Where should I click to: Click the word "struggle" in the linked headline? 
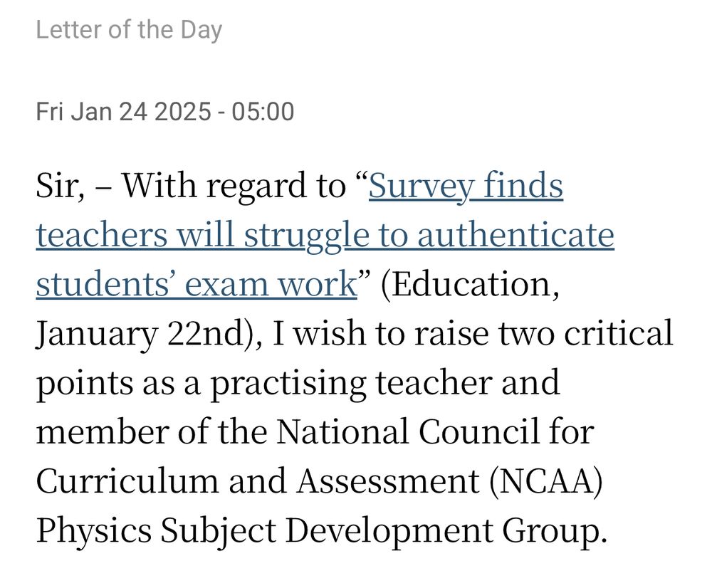coord(307,236)
